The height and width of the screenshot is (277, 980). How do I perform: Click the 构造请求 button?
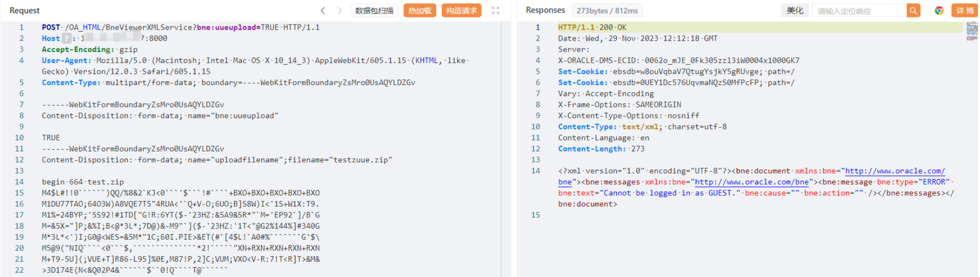click(x=462, y=11)
